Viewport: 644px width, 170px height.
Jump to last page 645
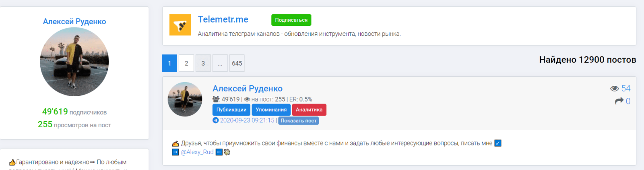(237, 63)
